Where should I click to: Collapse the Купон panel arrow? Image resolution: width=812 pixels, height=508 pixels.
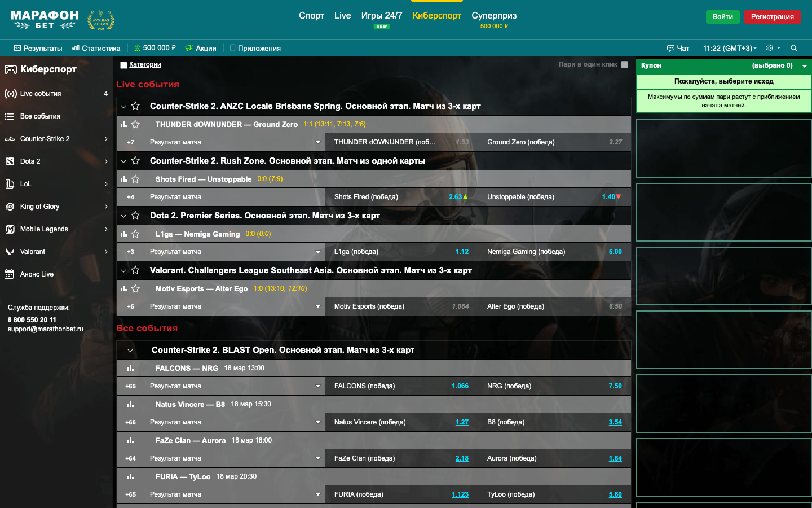pos(805,66)
